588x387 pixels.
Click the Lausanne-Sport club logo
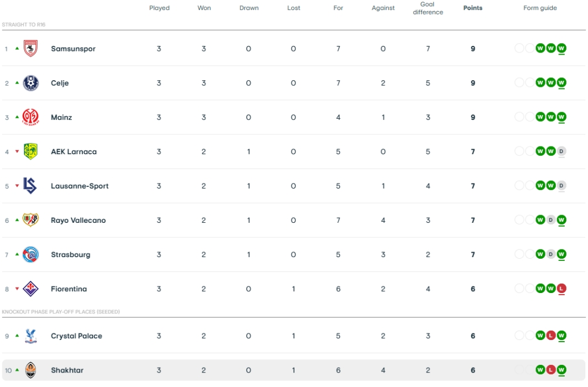click(x=30, y=186)
